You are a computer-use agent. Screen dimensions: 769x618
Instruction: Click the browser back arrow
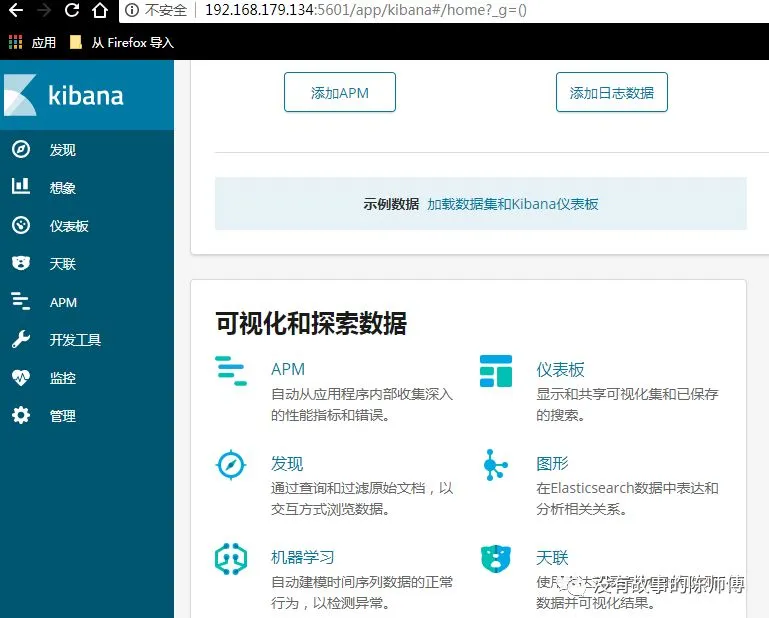[16, 10]
